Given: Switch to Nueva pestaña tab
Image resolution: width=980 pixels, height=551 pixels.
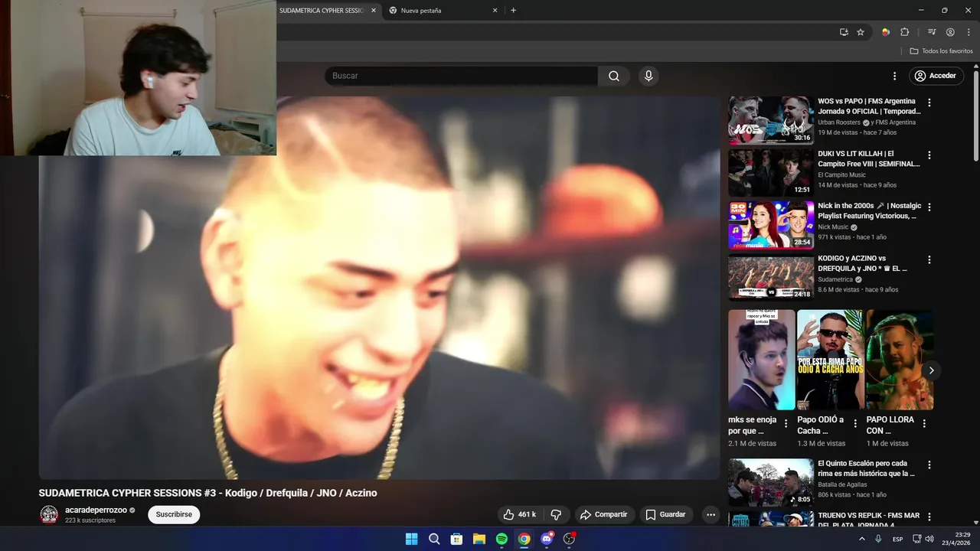Looking at the screenshot, I should point(443,11).
